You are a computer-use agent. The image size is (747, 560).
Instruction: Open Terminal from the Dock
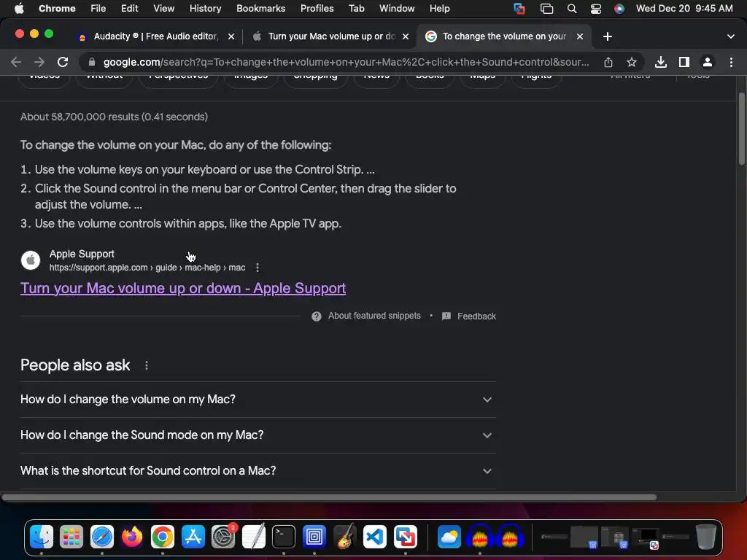point(284,537)
